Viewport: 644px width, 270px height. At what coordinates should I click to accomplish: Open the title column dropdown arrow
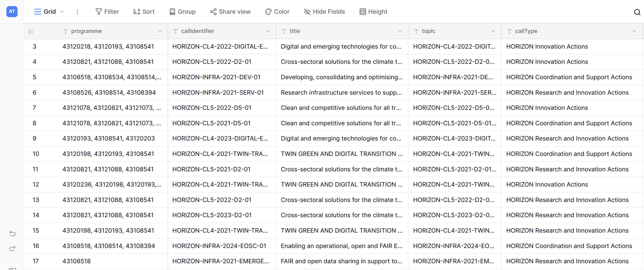[400, 31]
